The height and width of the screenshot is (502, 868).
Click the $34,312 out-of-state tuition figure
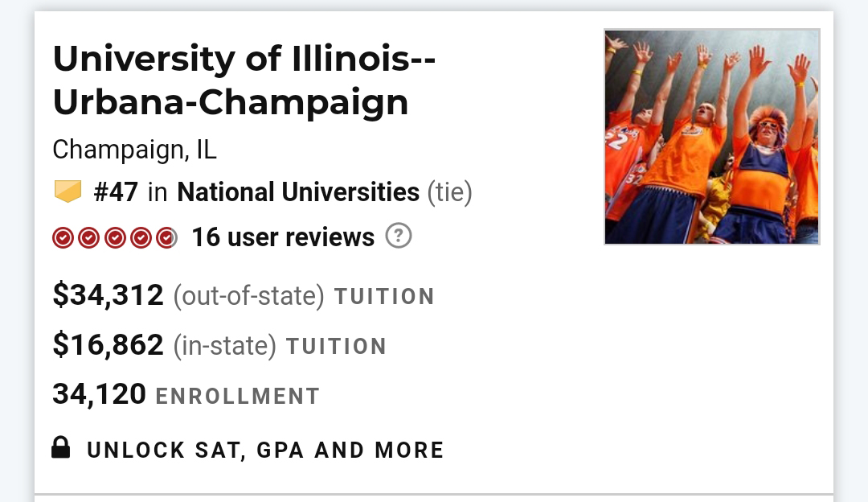point(108,295)
